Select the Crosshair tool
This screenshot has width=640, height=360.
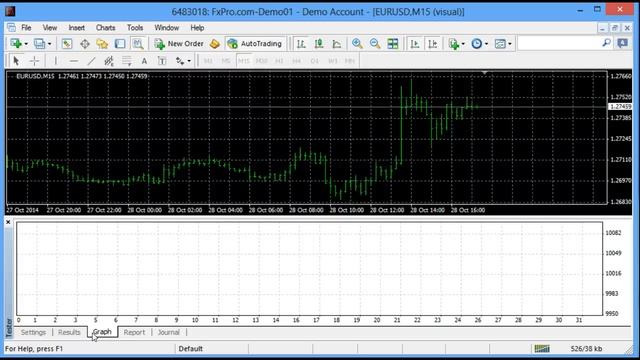point(34,61)
